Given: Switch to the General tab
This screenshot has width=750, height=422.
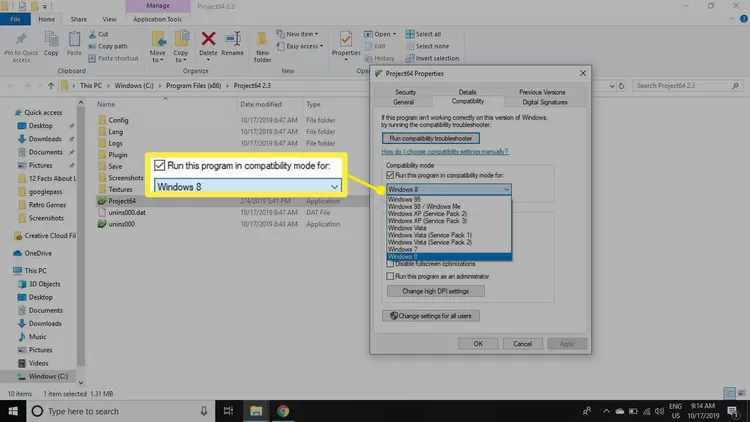Looking at the screenshot, I should tap(403, 102).
